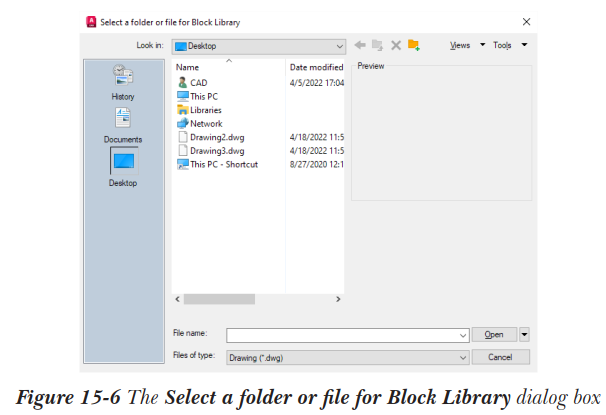Click the Up one level folder icon

(377, 45)
